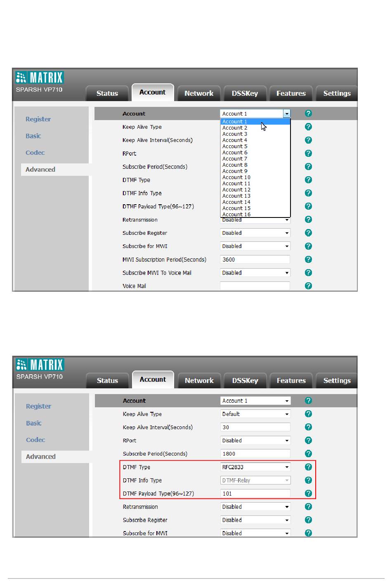Screen dimensions: 392x586
Task: Open RPort dropdown in lower screenshot
Action: point(255,440)
